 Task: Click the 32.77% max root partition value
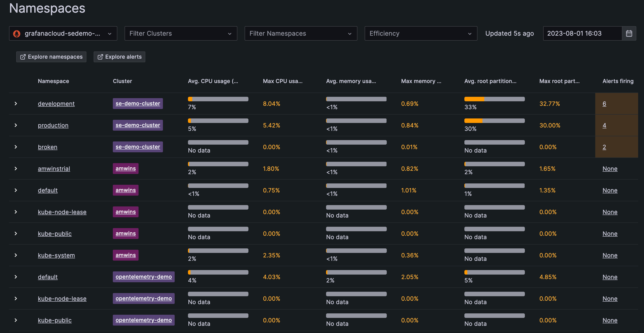pos(549,104)
